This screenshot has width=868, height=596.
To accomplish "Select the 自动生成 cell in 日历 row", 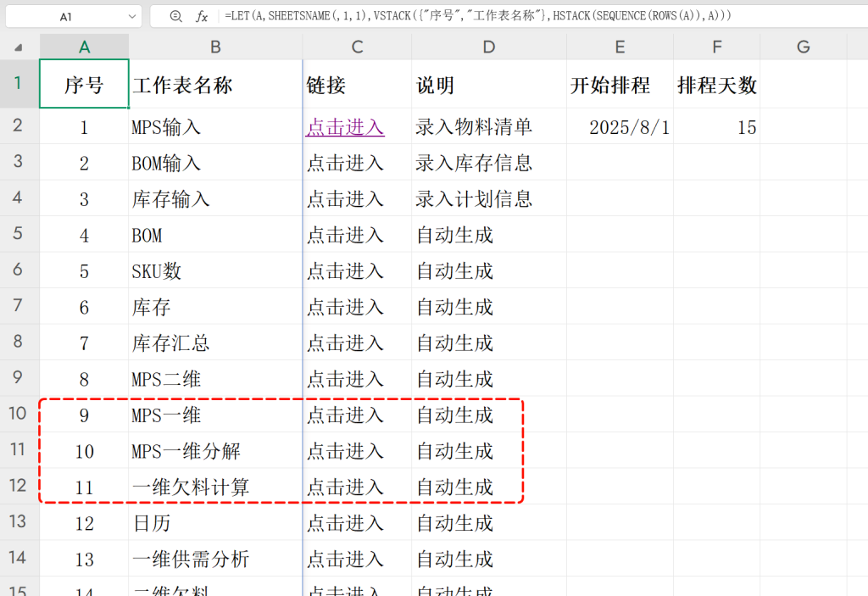I will 489,523.
